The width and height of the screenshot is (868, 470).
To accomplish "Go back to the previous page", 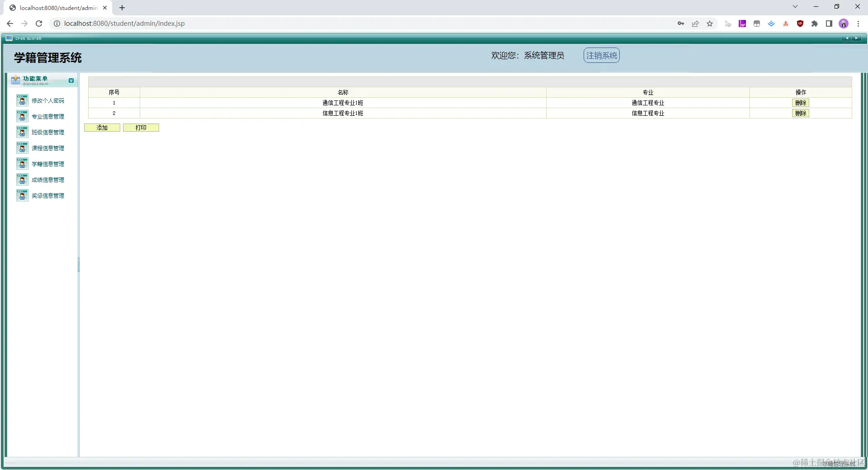I will [10, 24].
